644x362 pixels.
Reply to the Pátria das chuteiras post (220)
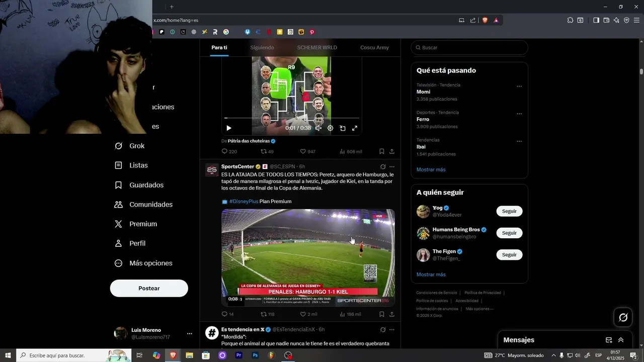229,151
